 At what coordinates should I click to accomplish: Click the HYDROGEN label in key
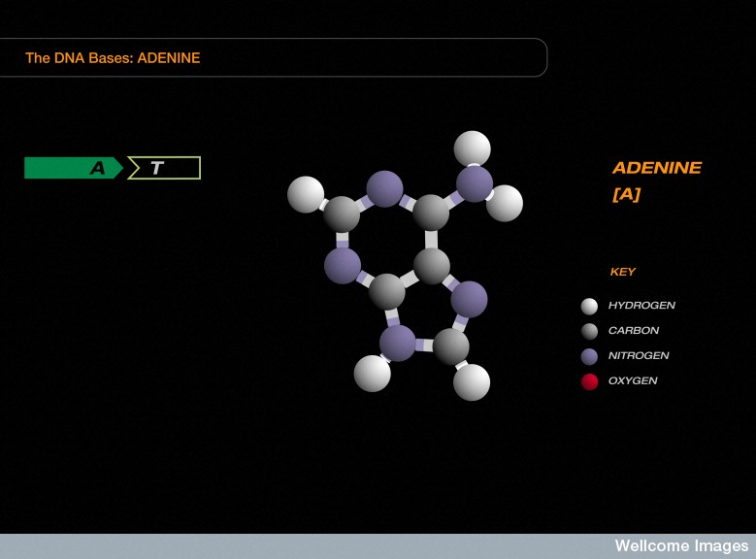[641, 306]
